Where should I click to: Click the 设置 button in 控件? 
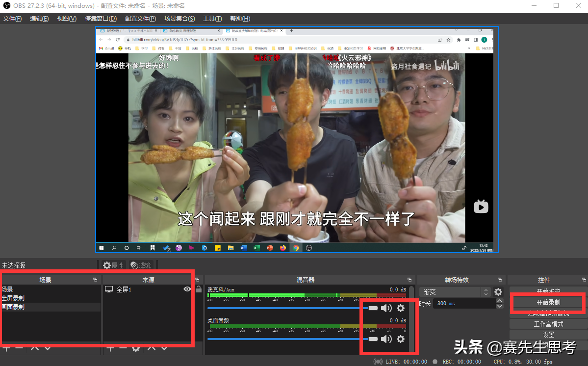coord(548,335)
